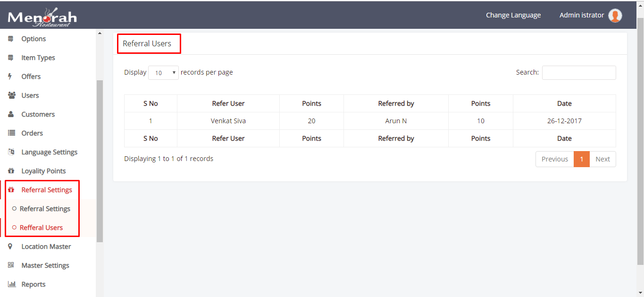Click the Location Master pin icon
This screenshot has height=297, width=644.
point(10,246)
